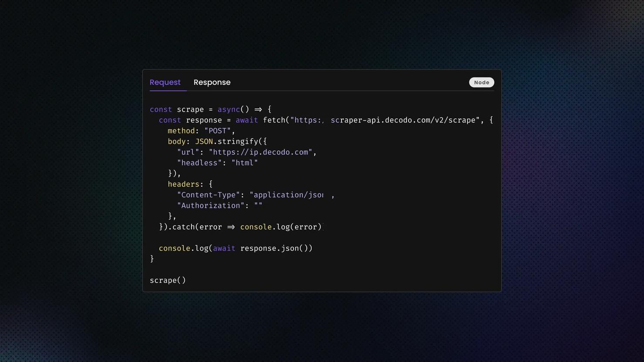Click the scraper-api.decodo.com endpoint URL string
The image size is (644, 362).
click(x=385, y=120)
